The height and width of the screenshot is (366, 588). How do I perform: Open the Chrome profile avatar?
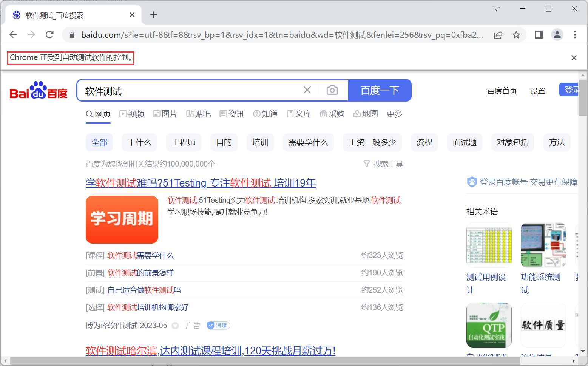click(557, 35)
